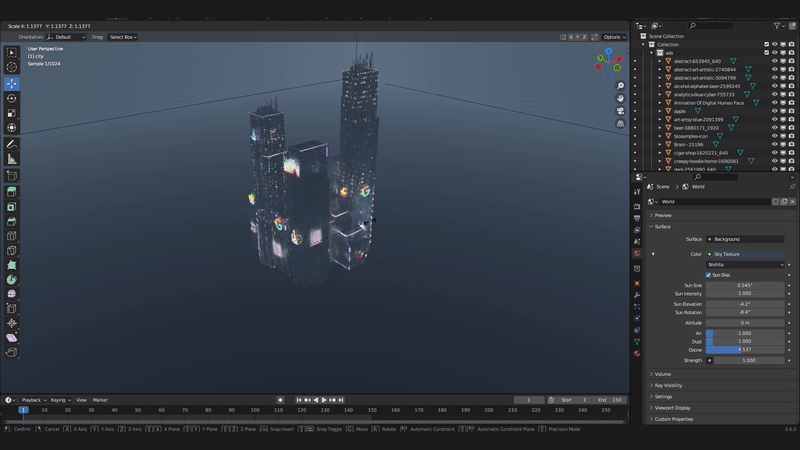Select the Add Cube tool
Screen dimensions: 800x450
click(12, 176)
